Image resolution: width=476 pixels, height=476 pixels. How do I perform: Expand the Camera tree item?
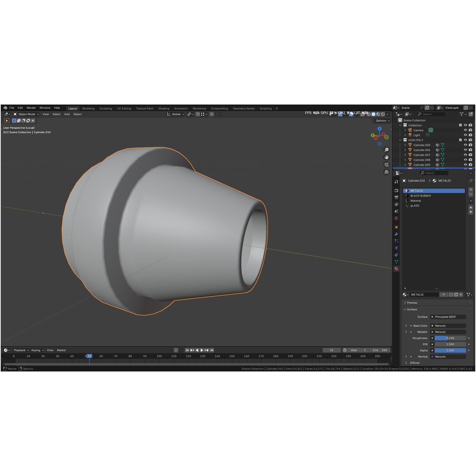(405, 130)
